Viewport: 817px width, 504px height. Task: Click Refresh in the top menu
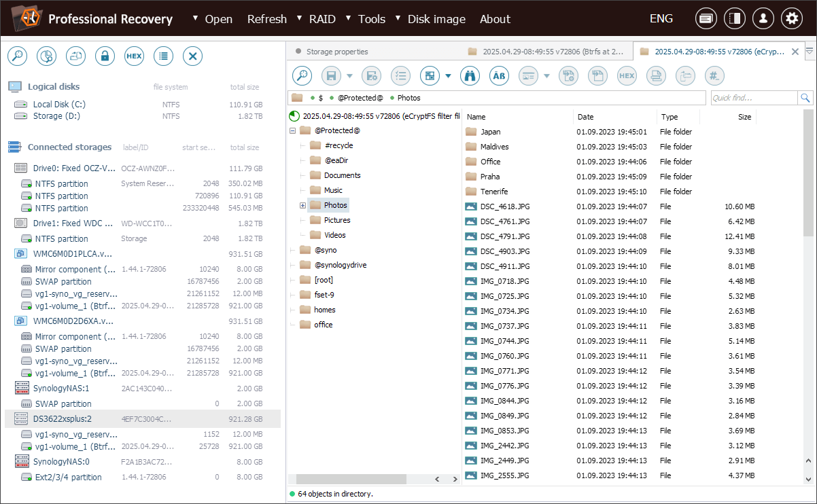click(x=266, y=19)
